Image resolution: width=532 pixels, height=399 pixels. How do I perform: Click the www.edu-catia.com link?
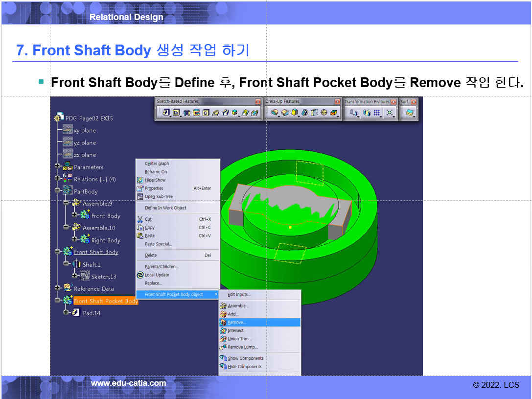(128, 383)
